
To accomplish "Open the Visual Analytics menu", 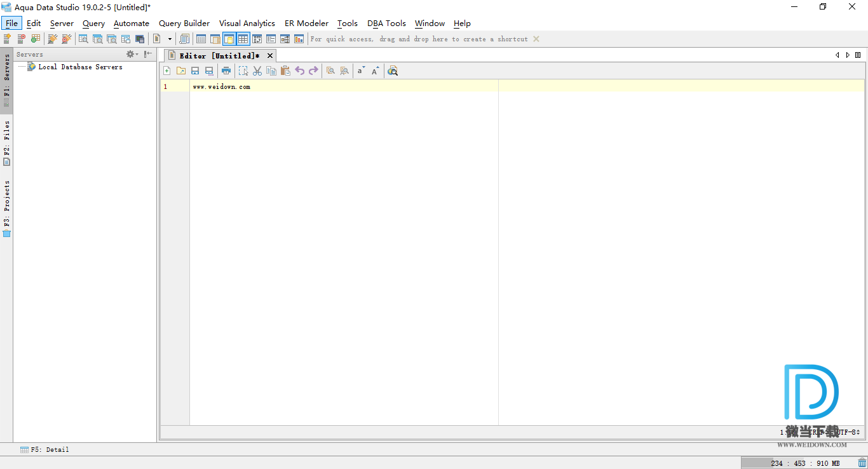I will (x=247, y=23).
